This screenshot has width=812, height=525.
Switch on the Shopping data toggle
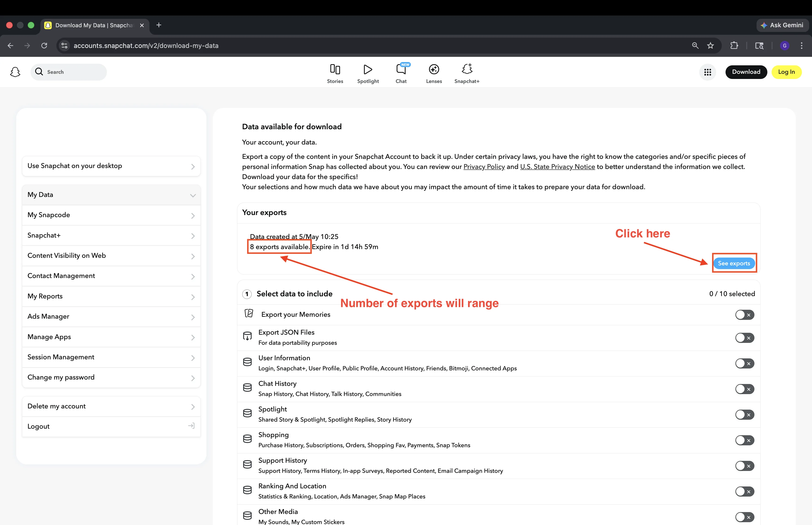click(x=745, y=440)
